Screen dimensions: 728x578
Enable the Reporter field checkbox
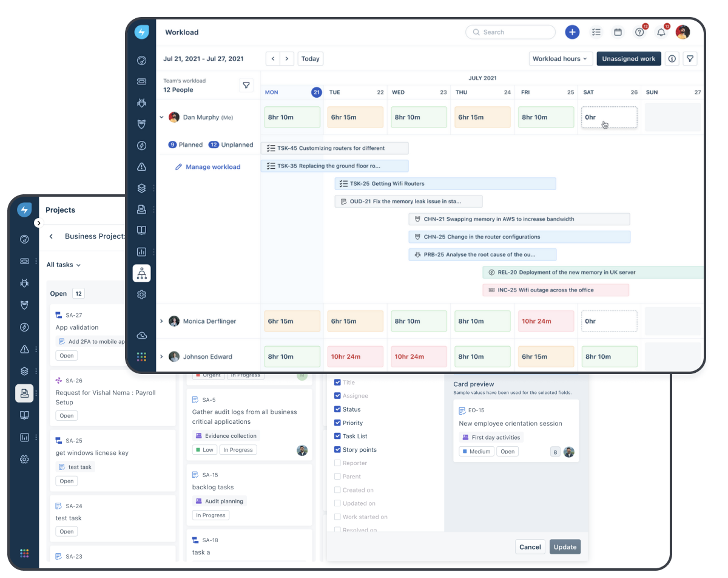[x=337, y=463]
